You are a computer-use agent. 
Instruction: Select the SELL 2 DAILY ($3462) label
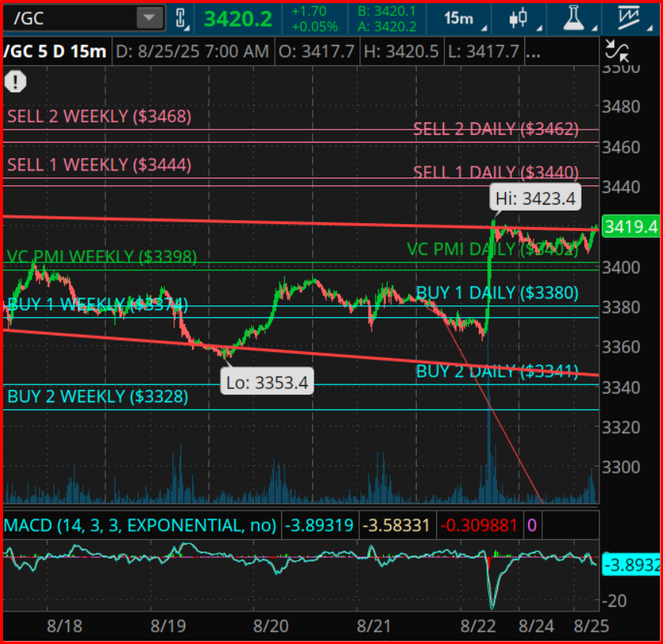coord(496,129)
